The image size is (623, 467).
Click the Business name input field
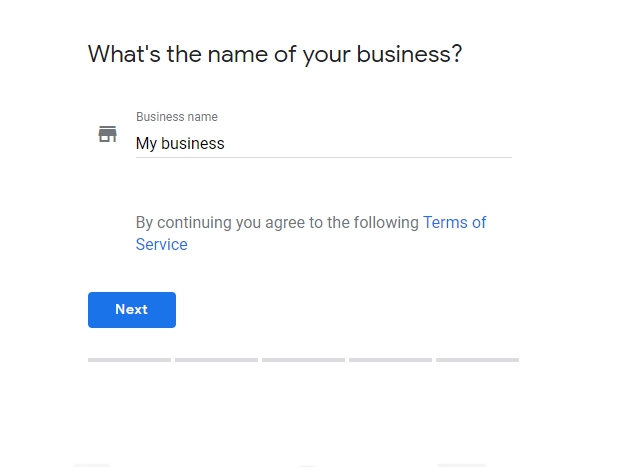tap(323, 143)
